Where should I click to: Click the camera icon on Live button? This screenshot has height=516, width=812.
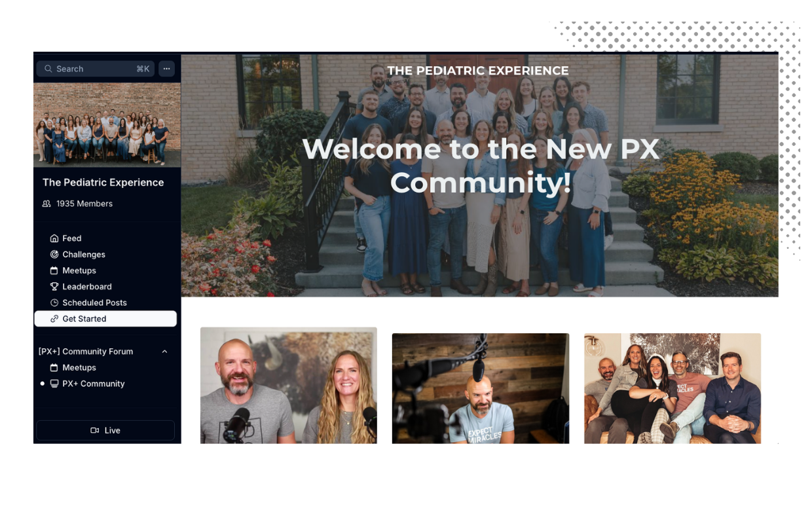click(x=95, y=430)
